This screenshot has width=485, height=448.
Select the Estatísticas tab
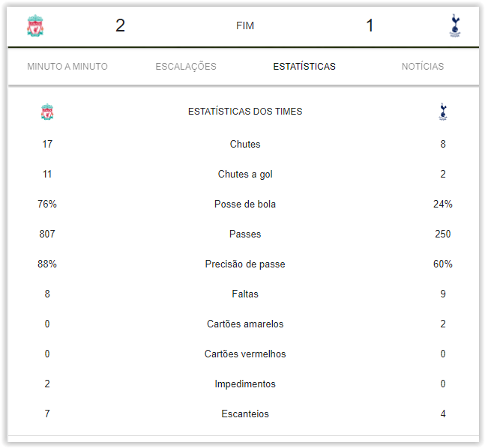click(x=304, y=67)
